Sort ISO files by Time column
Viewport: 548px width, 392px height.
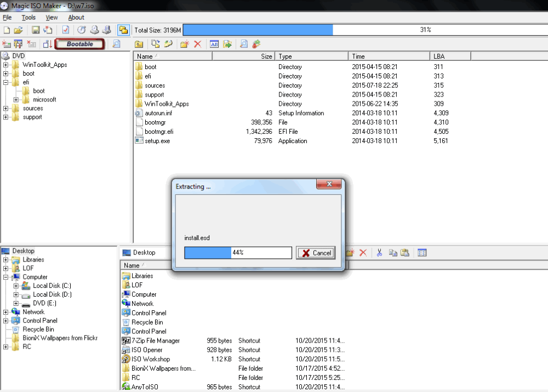(389, 56)
